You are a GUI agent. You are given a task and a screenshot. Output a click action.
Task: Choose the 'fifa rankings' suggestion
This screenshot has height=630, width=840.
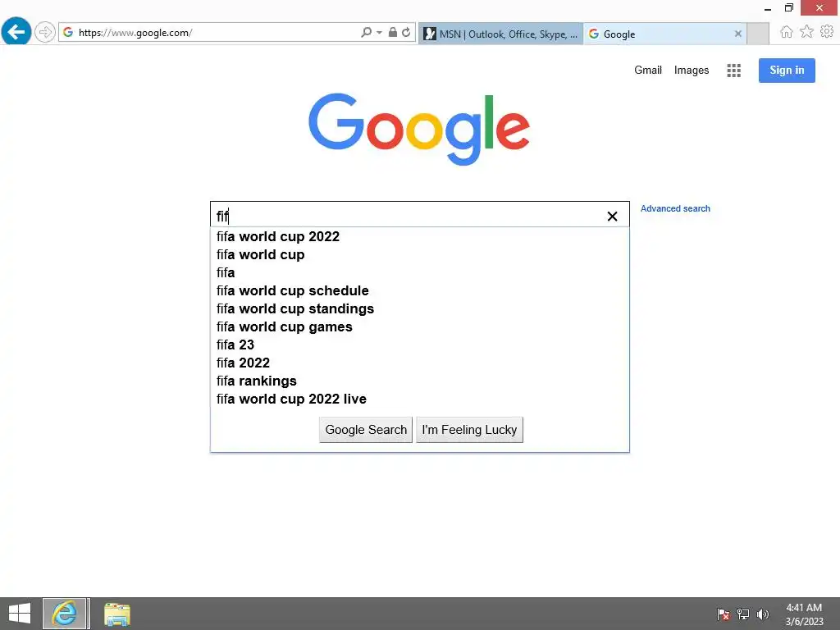[x=419, y=381]
